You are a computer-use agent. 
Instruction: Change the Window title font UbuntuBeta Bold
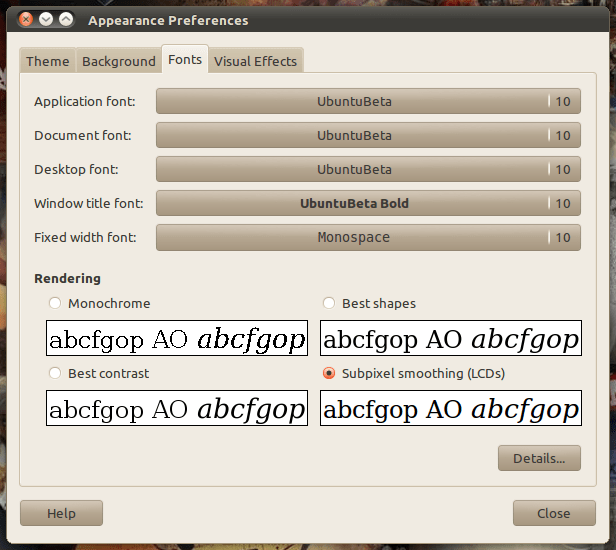(x=368, y=203)
